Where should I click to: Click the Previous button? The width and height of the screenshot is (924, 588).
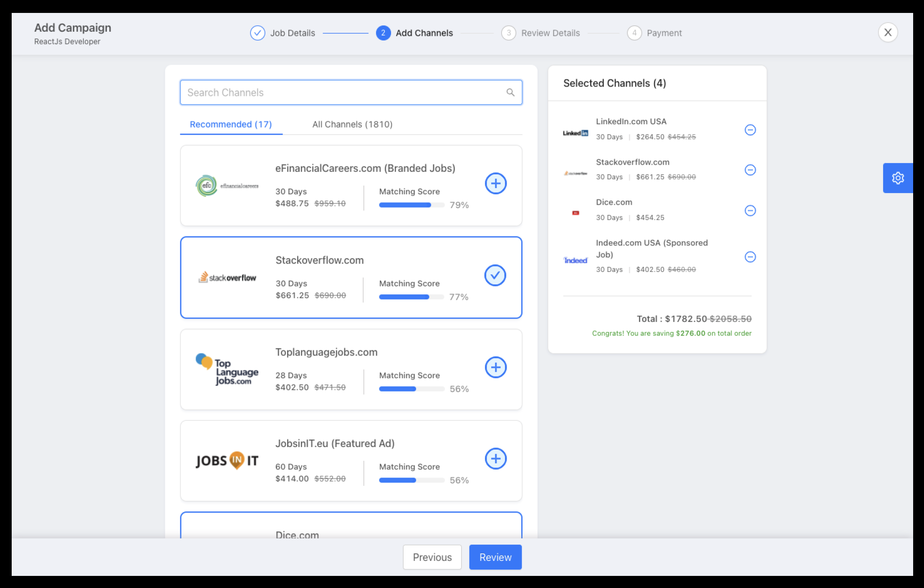coord(432,557)
